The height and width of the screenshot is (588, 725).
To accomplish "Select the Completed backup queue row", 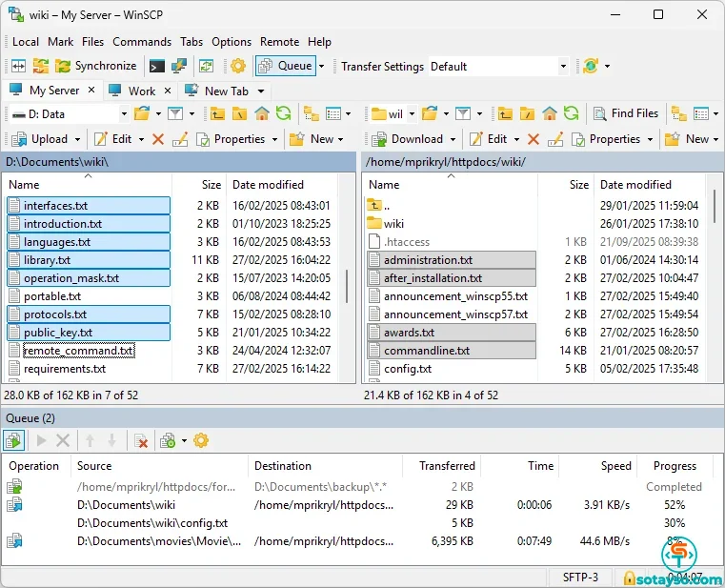I will click(x=356, y=487).
